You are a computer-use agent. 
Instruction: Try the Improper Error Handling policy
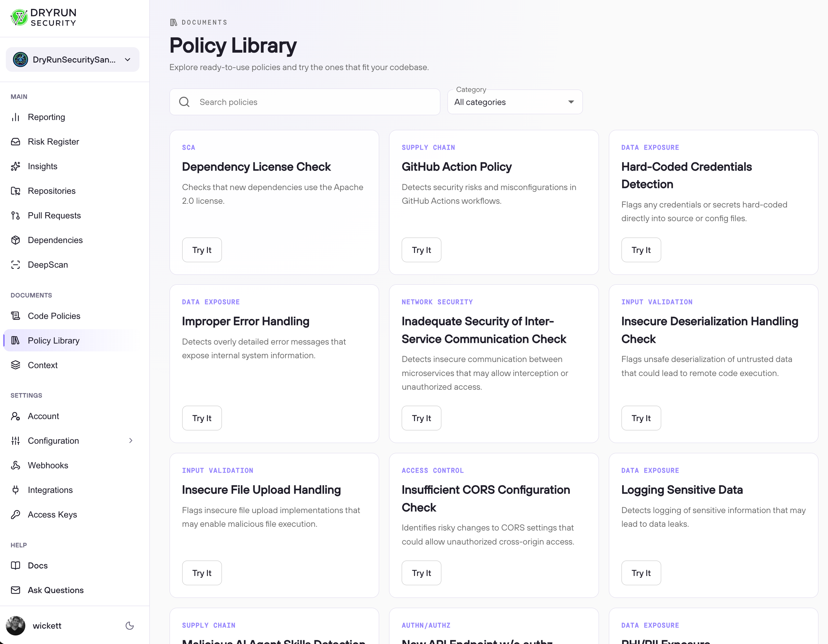pyautogui.click(x=202, y=418)
